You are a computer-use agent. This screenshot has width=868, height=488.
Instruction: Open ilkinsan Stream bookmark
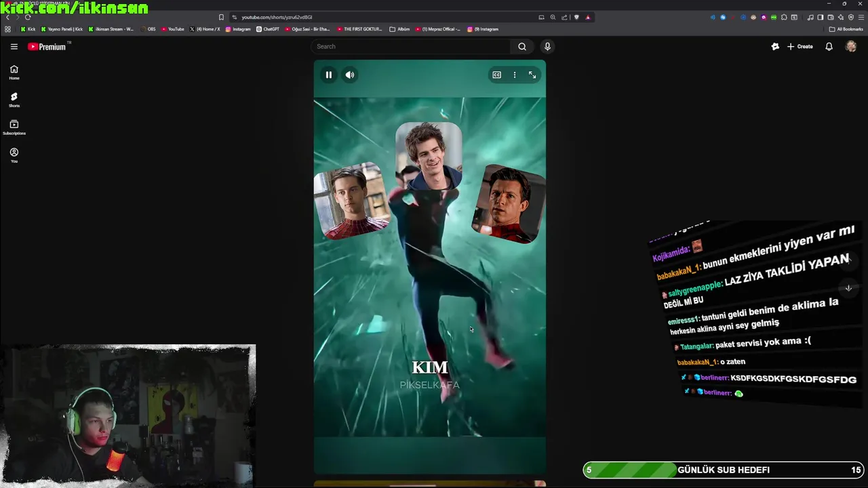coord(111,29)
